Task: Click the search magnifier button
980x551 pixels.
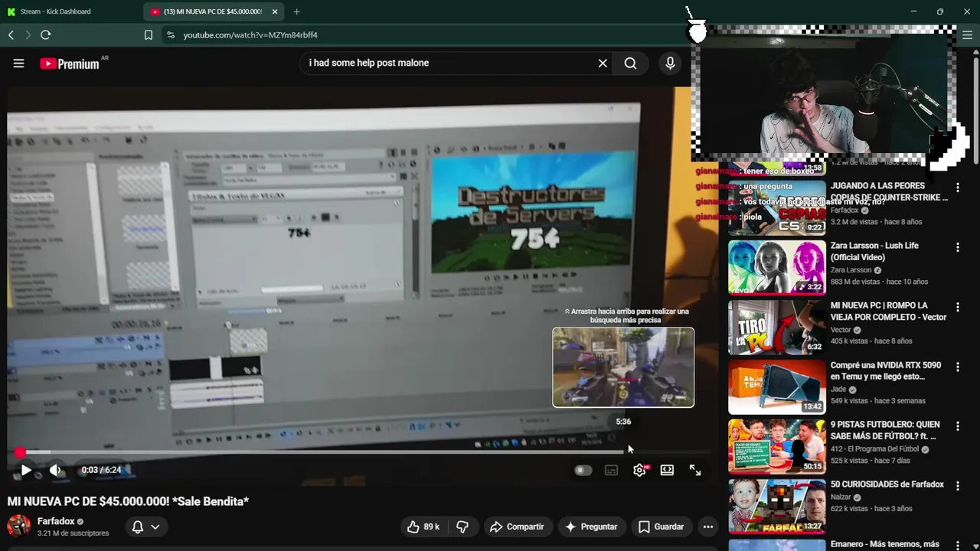Action: (630, 64)
